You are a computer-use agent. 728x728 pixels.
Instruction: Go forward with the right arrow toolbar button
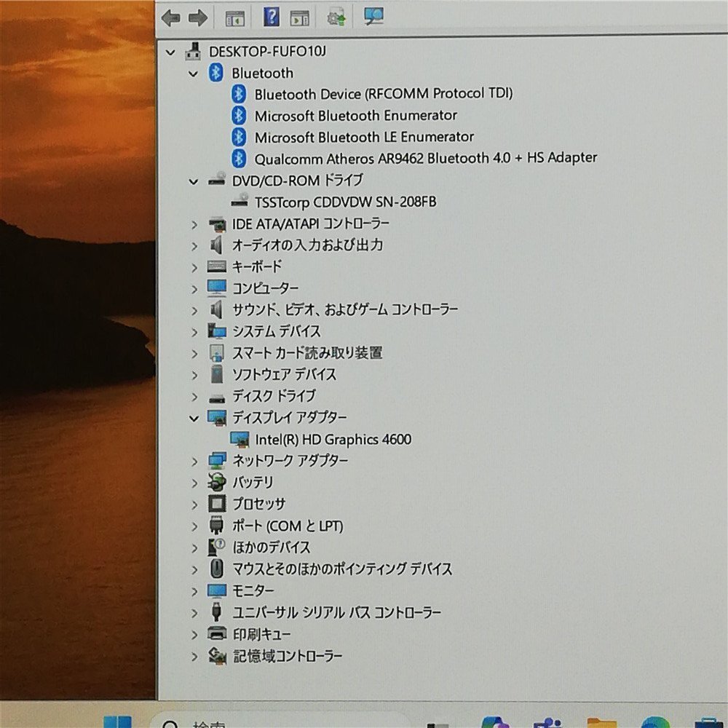tap(198, 18)
